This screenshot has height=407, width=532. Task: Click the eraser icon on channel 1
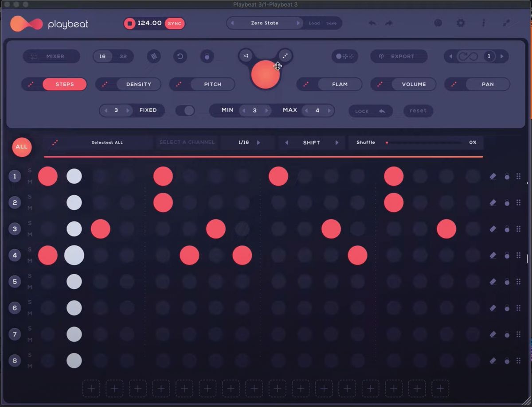click(x=493, y=176)
